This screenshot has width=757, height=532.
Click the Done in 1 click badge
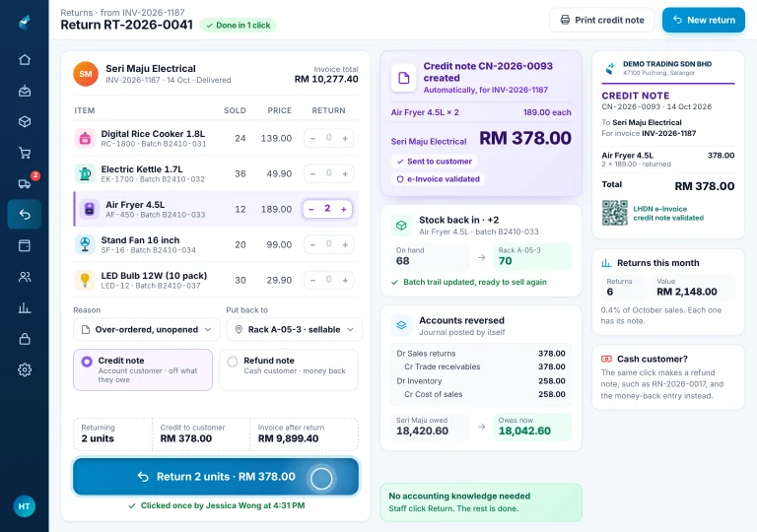[238, 25]
